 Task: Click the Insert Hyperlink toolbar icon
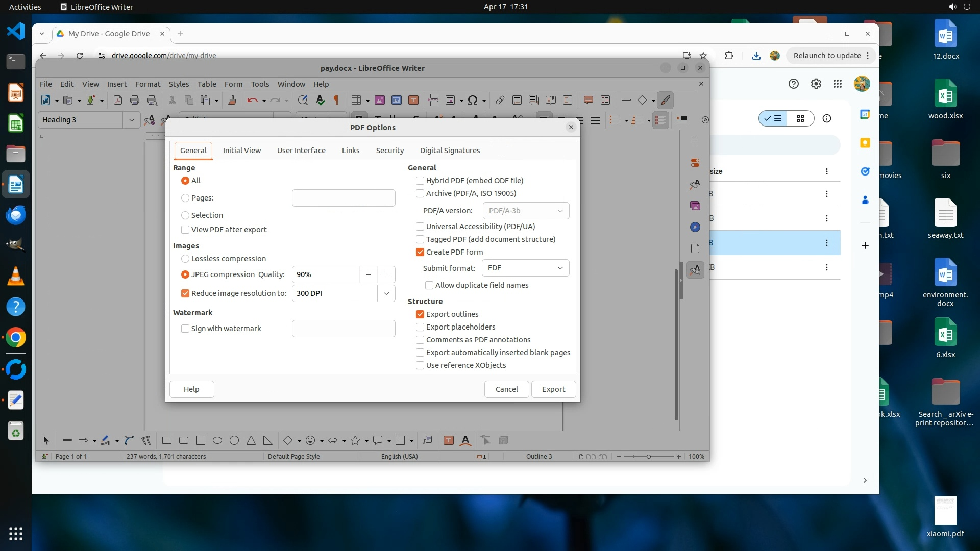click(x=500, y=101)
